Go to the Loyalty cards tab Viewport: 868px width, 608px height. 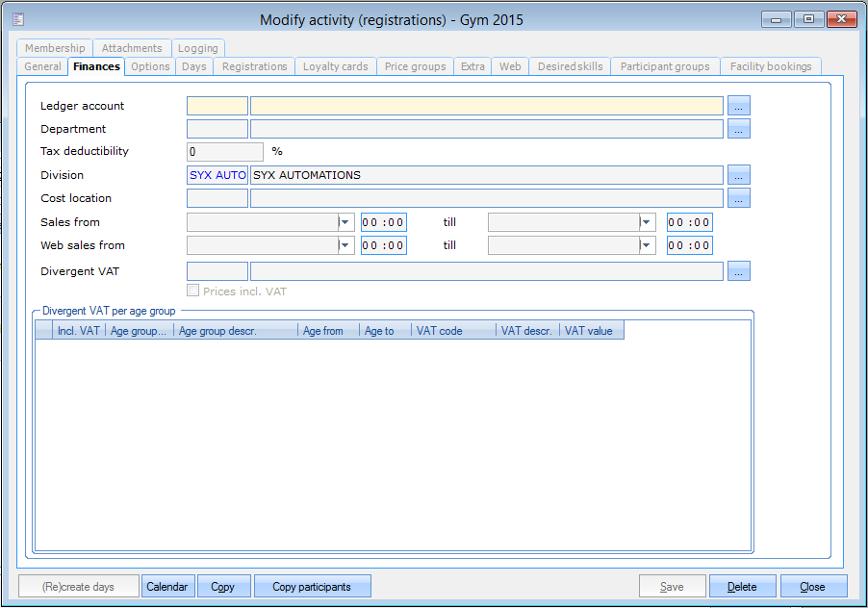point(335,66)
